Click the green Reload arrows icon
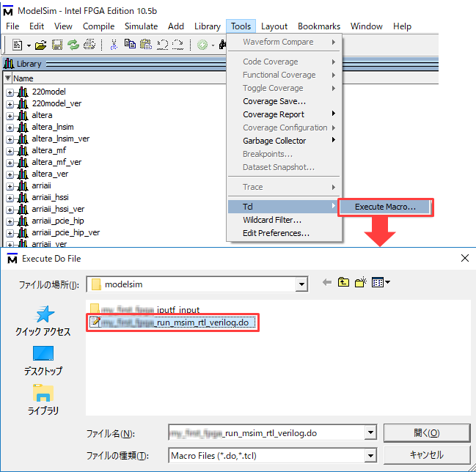Screen dimensions: 476x472 (73, 45)
